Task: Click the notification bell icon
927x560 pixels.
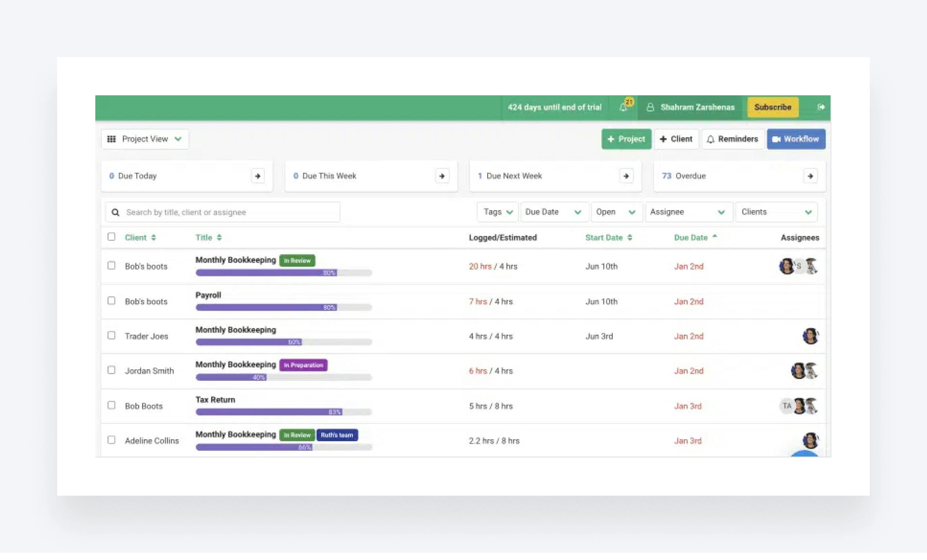Action: [x=624, y=107]
